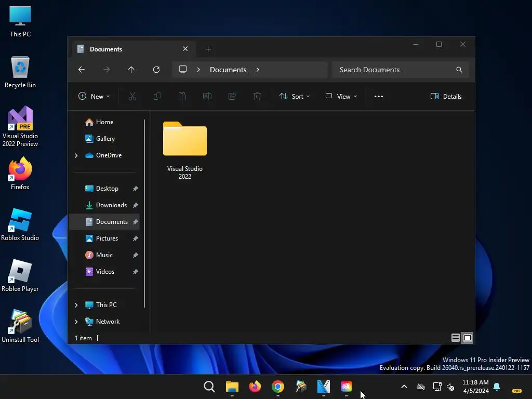
Task: Go up one folder level
Action: point(131,70)
